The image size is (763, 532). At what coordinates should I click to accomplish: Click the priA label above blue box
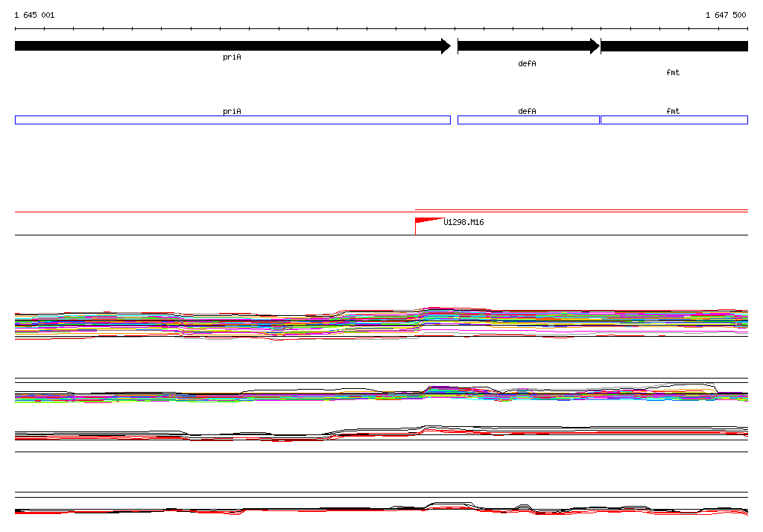tap(232, 111)
